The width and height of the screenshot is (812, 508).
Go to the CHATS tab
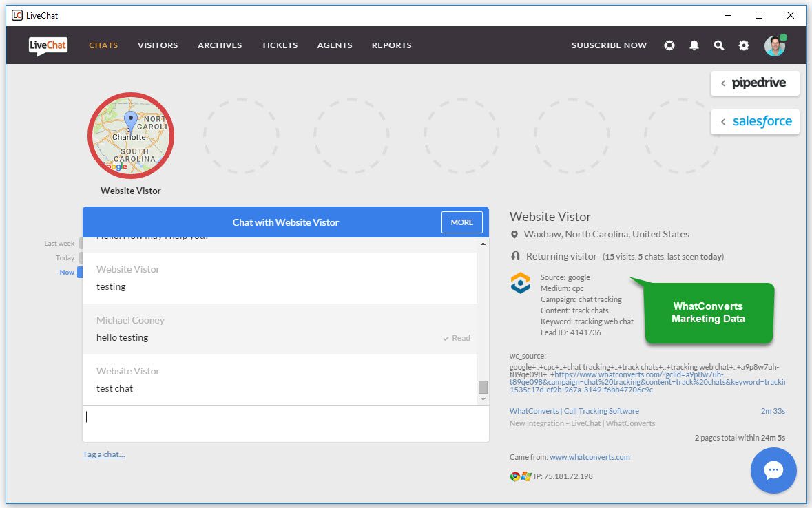pyautogui.click(x=103, y=45)
